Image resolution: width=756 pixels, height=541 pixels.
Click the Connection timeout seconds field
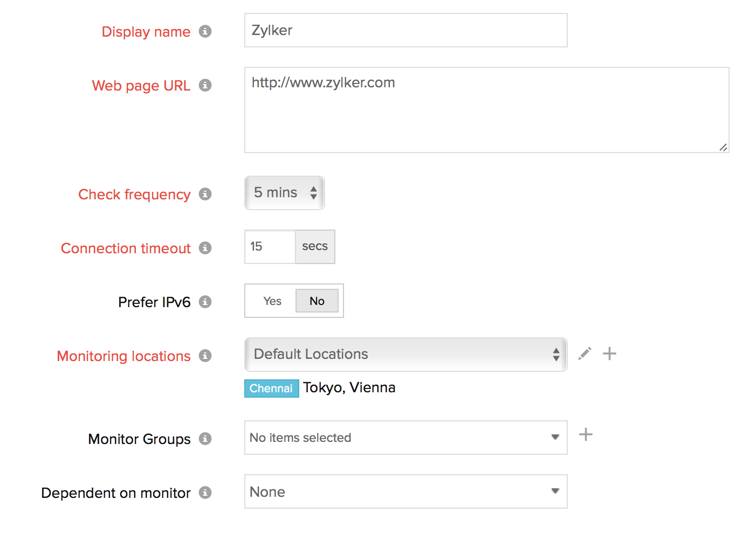click(x=270, y=247)
